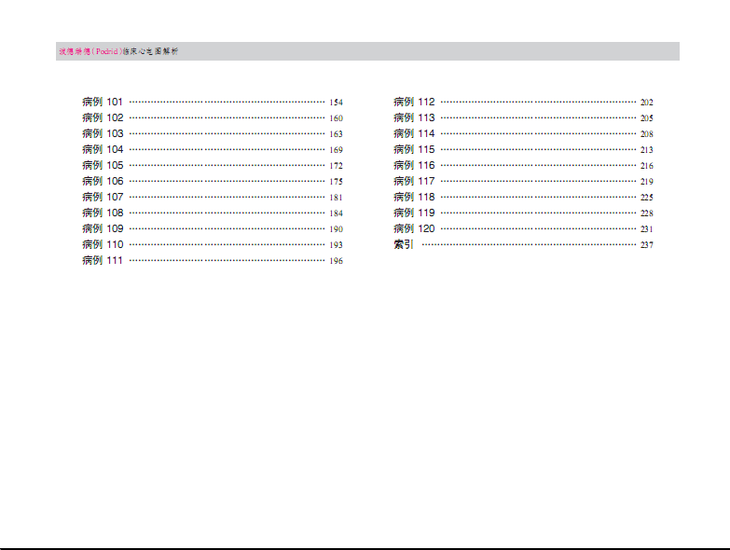This screenshot has width=730, height=550.
Task: Click page number 190 for 病例 109
Action: (x=336, y=229)
